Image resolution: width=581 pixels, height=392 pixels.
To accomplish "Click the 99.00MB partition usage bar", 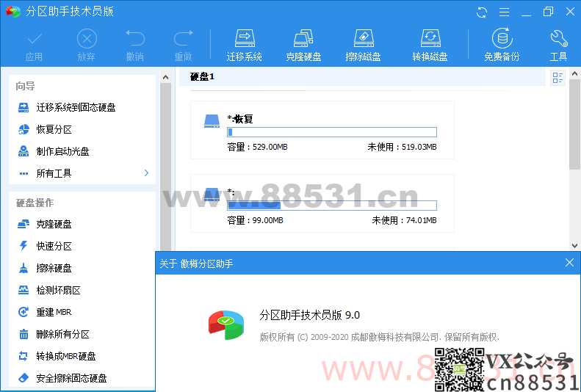I will [332, 206].
